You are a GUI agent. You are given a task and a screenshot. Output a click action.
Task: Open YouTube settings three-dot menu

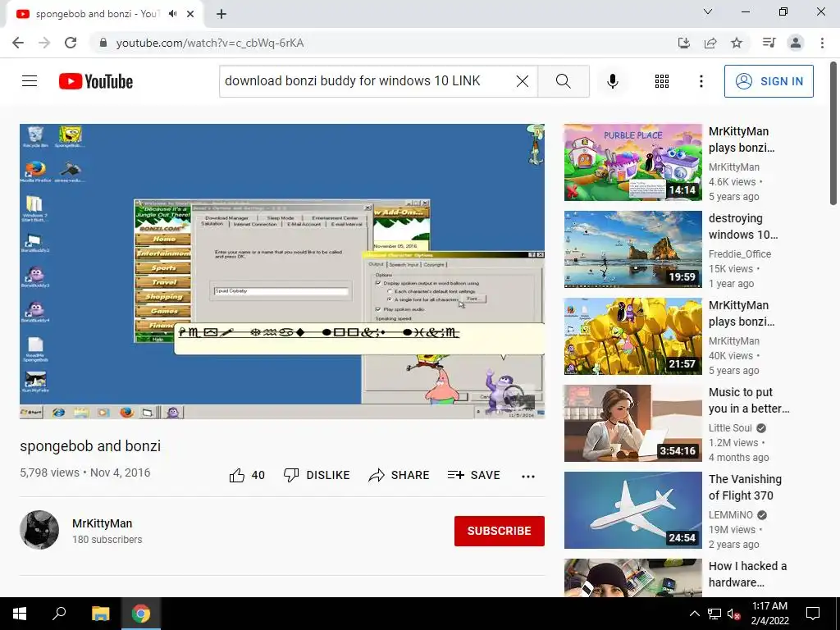pyautogui.click(x=701, y=81)
